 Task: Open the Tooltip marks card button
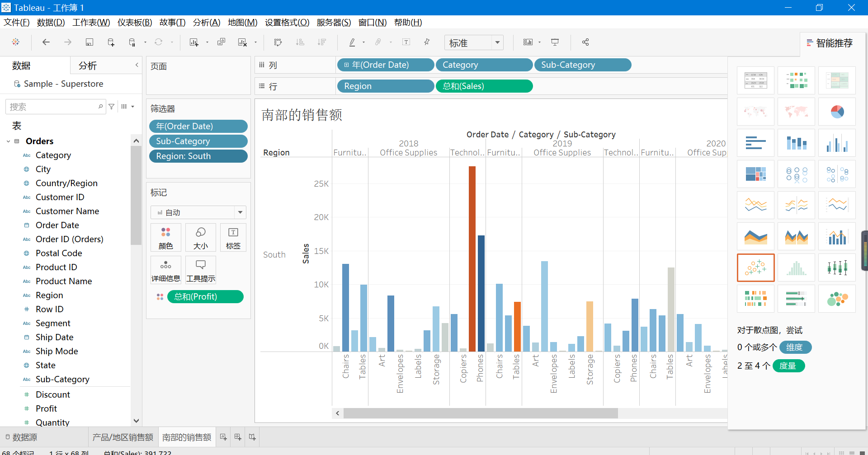(201, 270)
